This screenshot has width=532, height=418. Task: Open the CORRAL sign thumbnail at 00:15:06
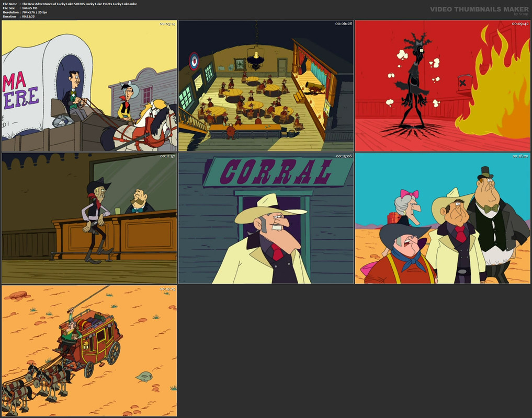coord(266,218)
